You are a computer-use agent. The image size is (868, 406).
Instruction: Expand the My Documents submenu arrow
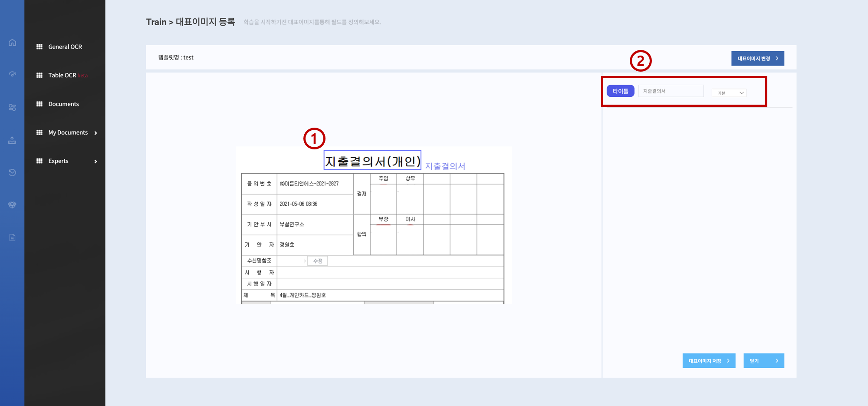pyautogui.click(x=96, y=133)
